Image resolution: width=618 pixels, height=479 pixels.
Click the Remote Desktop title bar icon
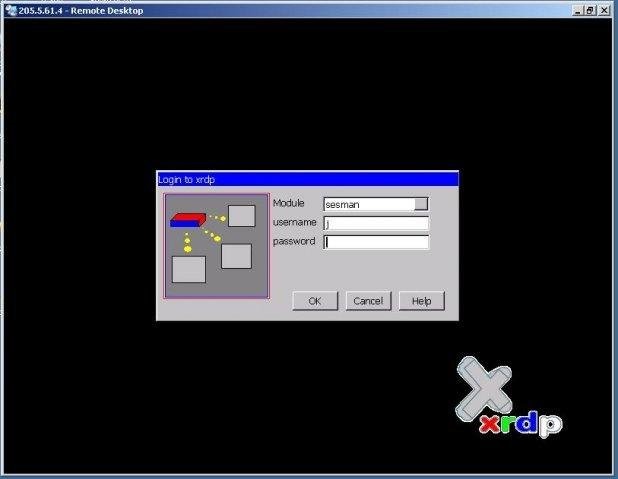11,10
